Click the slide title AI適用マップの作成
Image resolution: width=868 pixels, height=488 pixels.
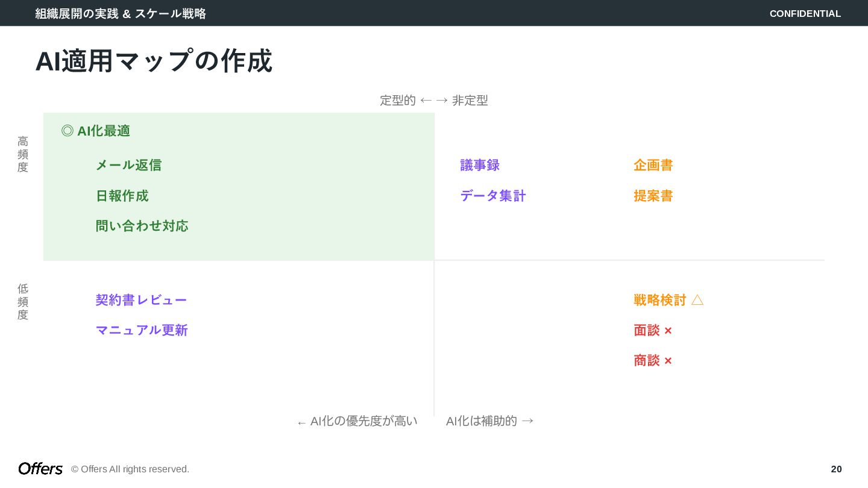coord(154,61)
